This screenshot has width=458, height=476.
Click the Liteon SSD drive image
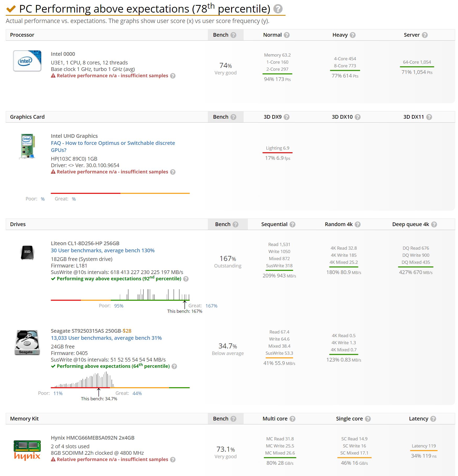click(27, 253)
